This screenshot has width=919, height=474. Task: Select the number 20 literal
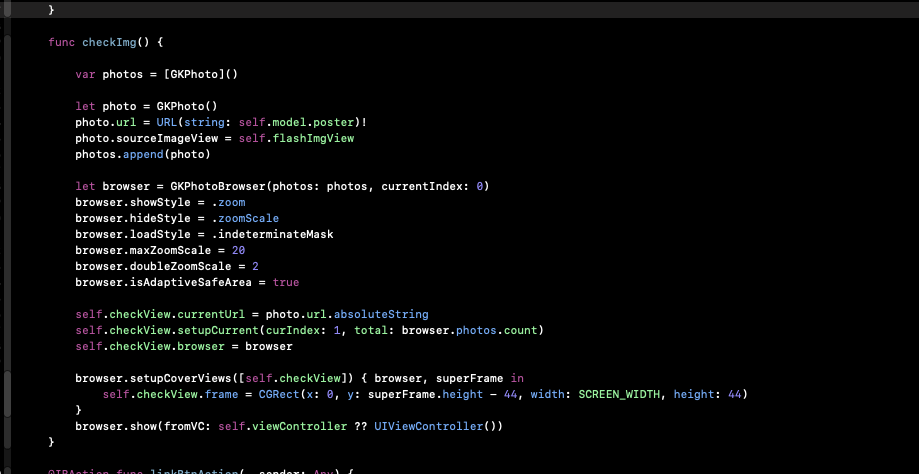pyautogui.click(x=238, y=250)
